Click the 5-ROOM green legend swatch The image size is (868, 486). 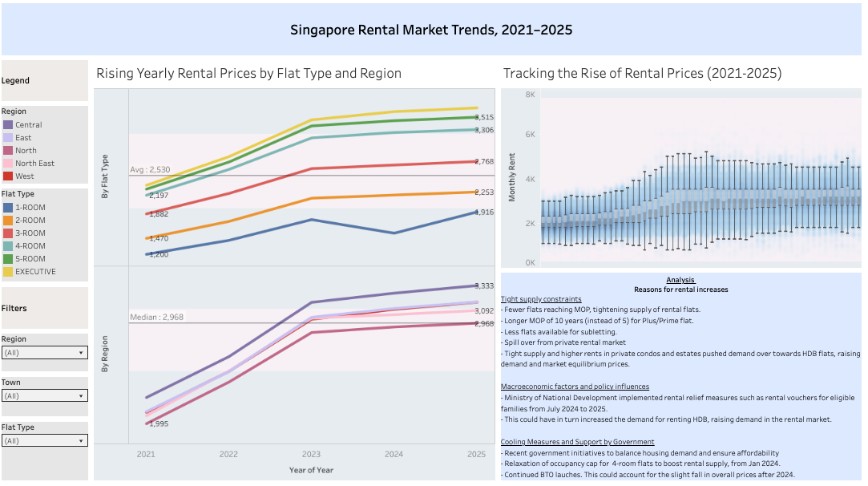click(8, 259)
